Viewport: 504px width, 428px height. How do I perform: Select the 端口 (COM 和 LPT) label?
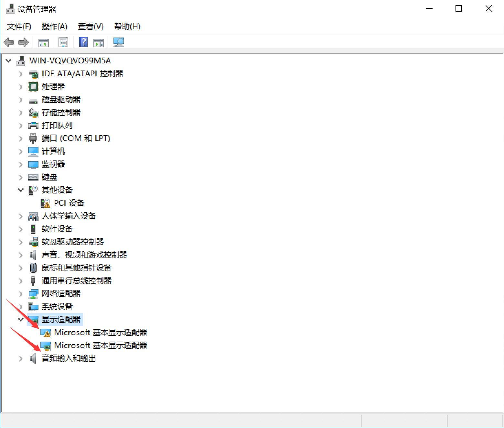(76, 138)
